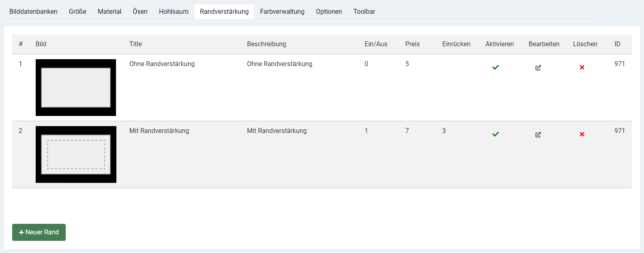The image size is (644, 253).
Task: Open the Größe tab
Action: pyautogui.click(x=77, y=12)
